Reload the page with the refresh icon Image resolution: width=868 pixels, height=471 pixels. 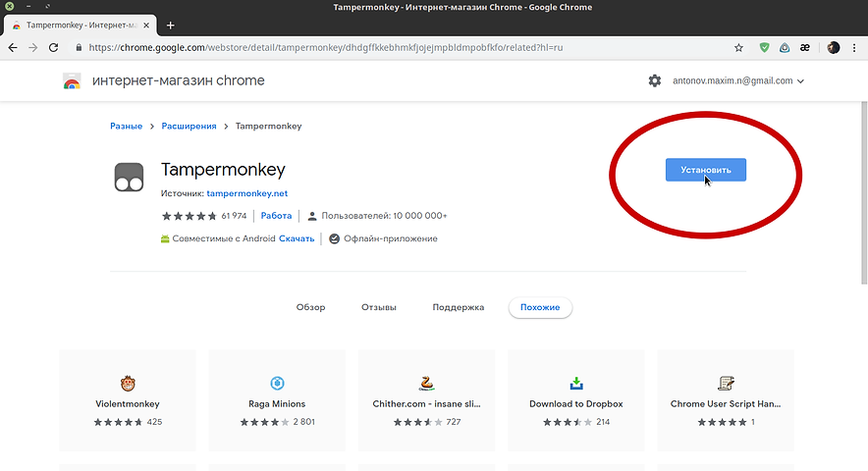pyautogui.click(x=53, y=48)
